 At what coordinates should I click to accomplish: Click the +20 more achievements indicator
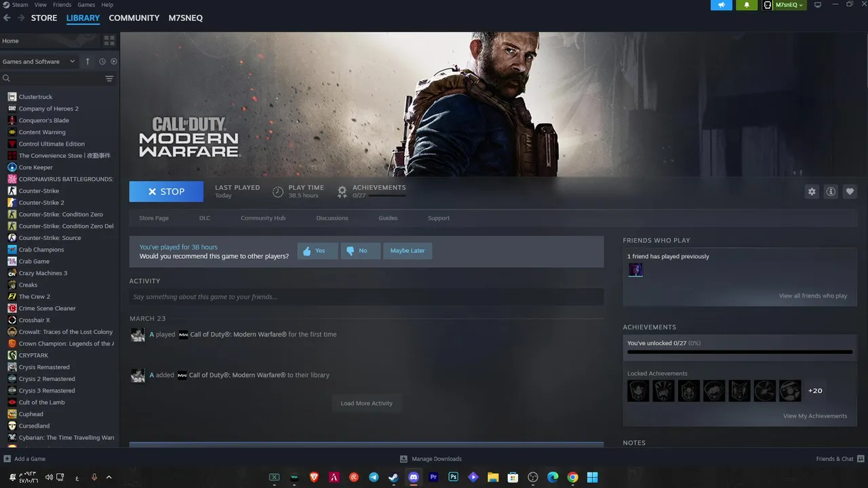(x=815, y=390)
